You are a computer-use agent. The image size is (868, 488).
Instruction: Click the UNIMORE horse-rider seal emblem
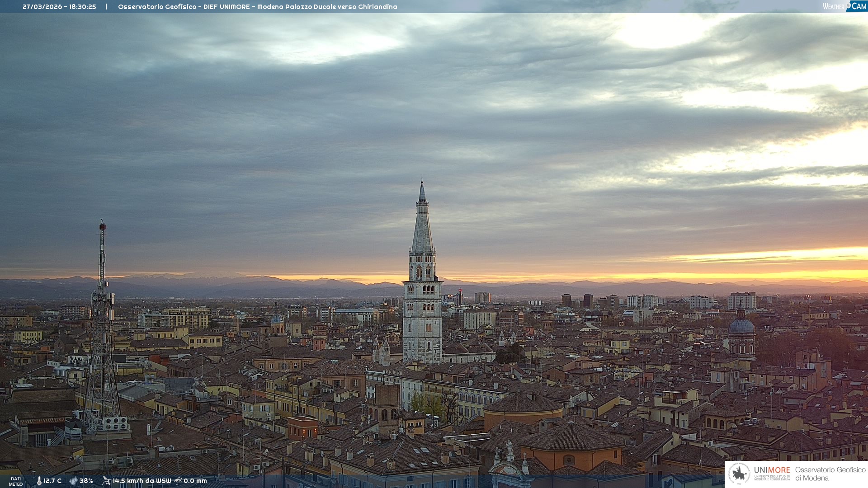coord(739,474)
